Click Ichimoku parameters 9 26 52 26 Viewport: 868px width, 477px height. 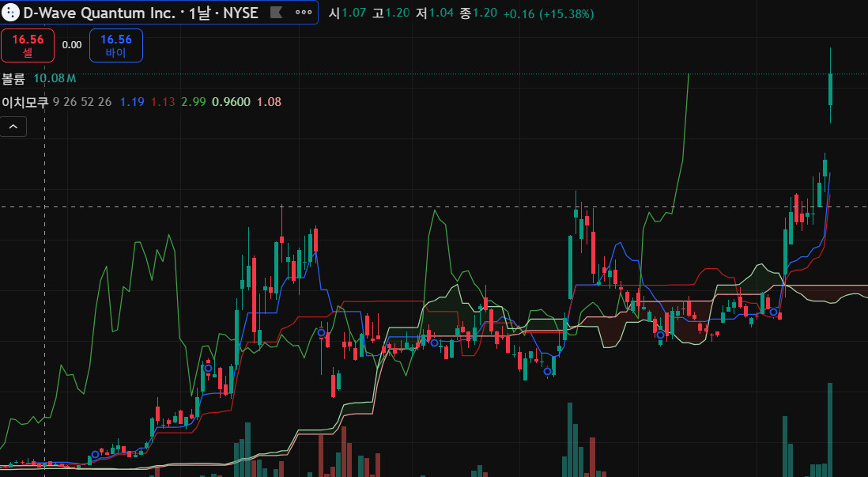82,102
